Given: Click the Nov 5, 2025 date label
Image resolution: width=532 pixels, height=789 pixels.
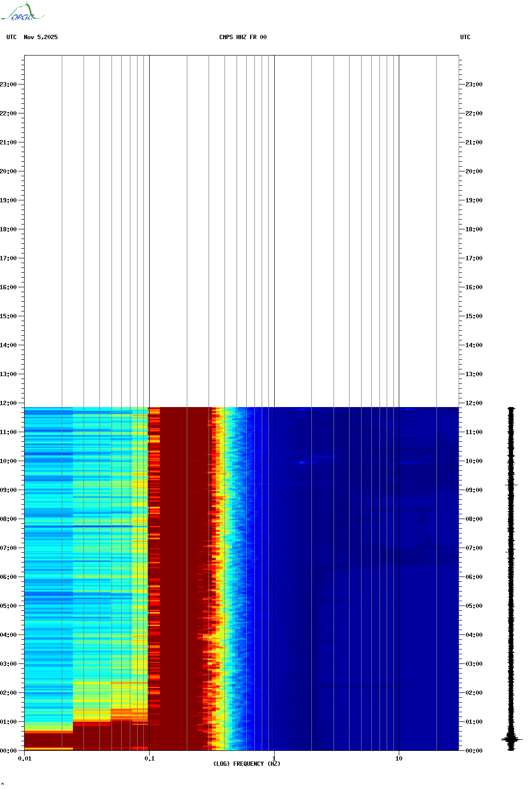Looking at the screenshot, I should click(x=41, y=37).
